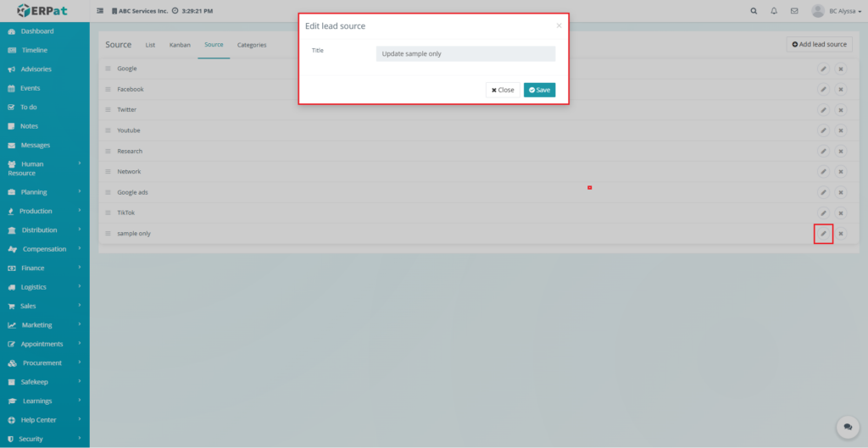This screenshot has width=868, height=448.
Task: Delete the TikTok lead source row
Action: tap(841, 213)
